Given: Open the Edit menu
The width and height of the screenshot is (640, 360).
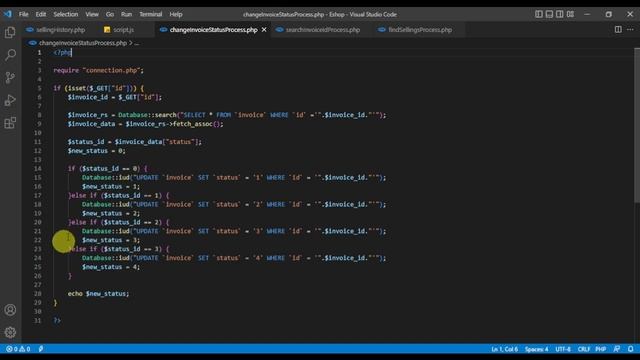Looking at the screenshot, I should [41, 14].
